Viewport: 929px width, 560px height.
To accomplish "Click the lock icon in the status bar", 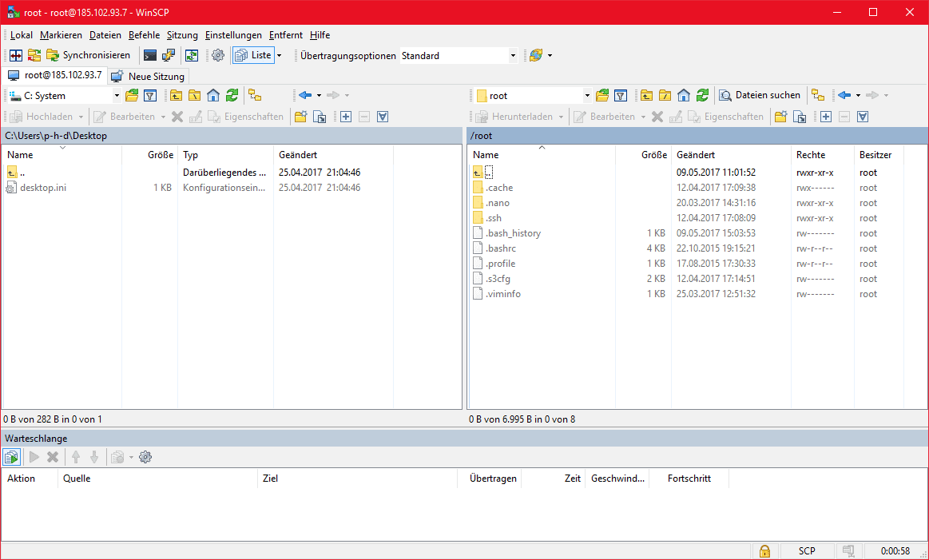I will tap(764, 550).
